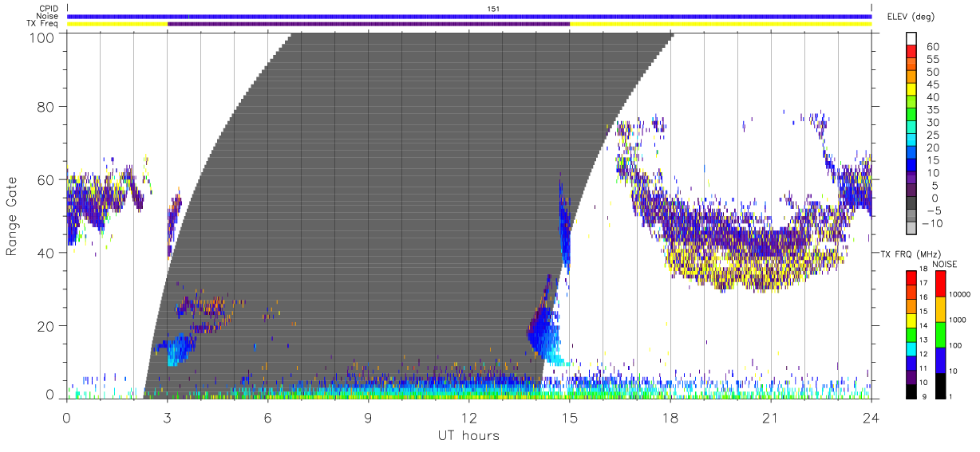Click the CPID value "151"
980x452 pixels.
tap(492, 9)
